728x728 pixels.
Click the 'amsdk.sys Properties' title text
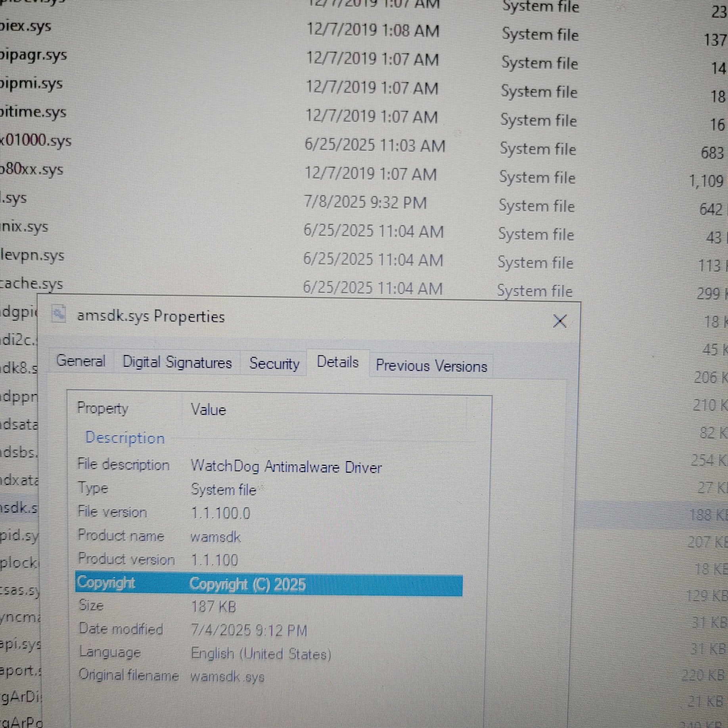click(151, 316)
